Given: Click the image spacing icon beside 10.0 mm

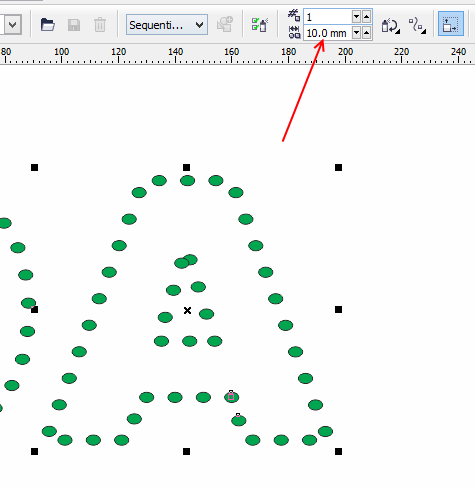Looking at the screenshot, I should (x=294, y=32).
